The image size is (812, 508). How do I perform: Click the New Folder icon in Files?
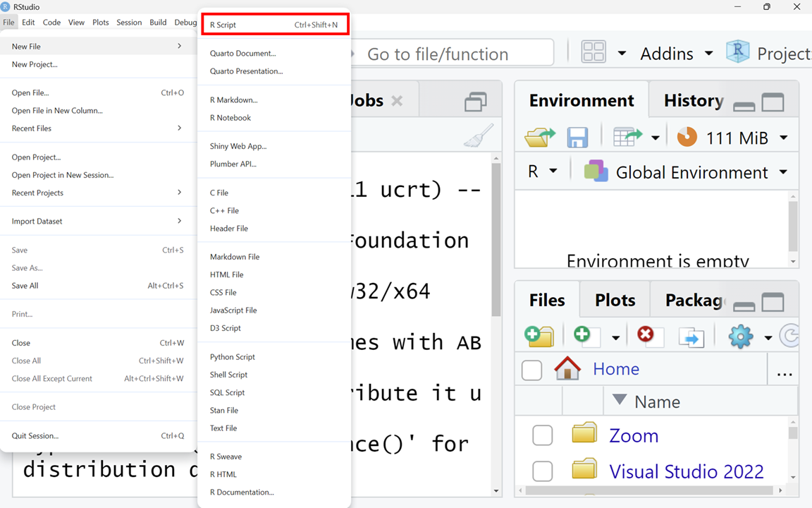[x=539, y=337]
